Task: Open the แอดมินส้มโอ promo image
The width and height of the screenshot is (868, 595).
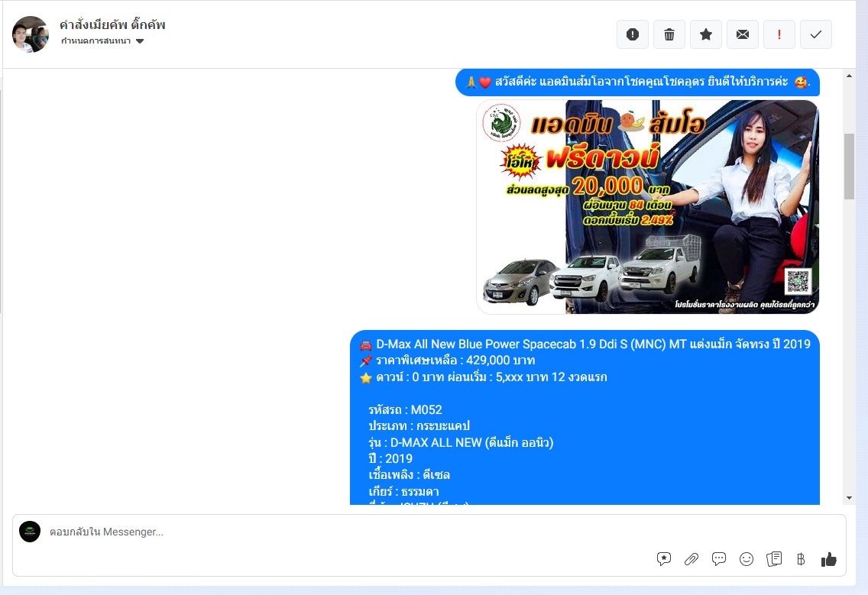Action: [x=647, y=206]
